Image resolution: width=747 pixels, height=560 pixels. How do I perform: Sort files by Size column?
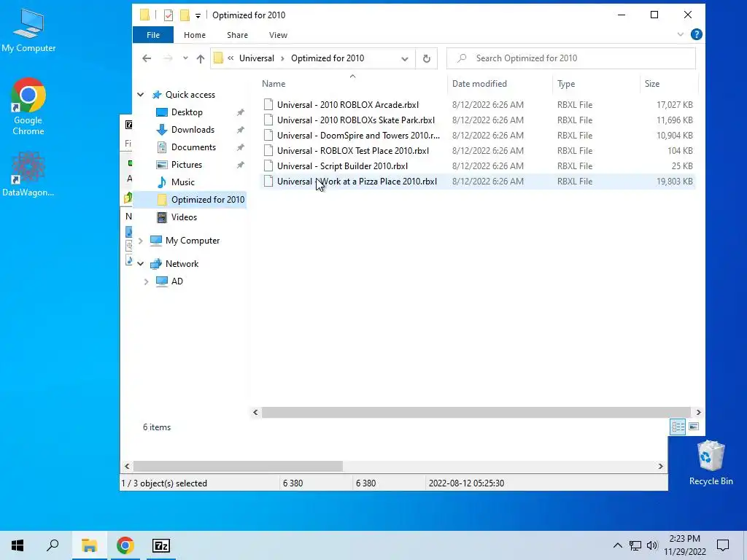pos(668,83)
